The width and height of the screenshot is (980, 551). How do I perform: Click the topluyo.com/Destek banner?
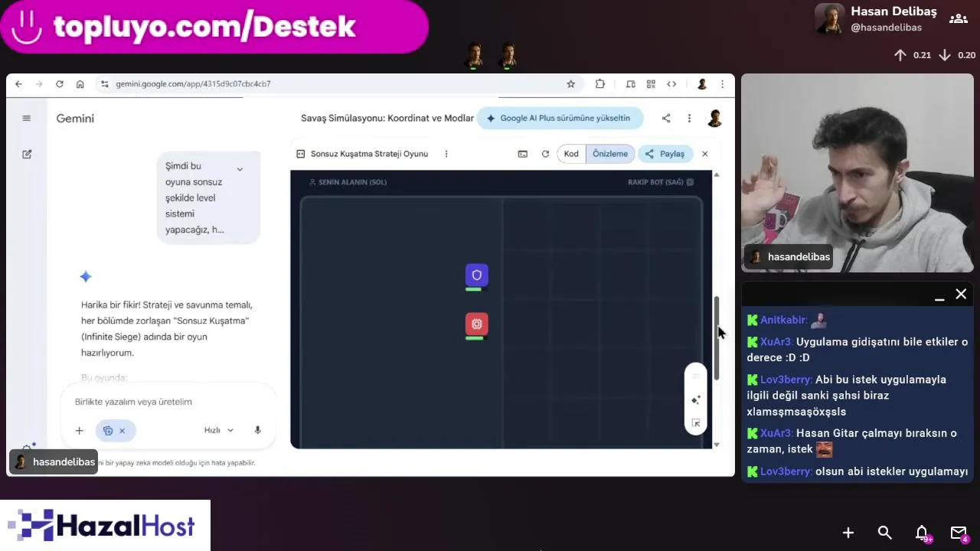[214, 27]
